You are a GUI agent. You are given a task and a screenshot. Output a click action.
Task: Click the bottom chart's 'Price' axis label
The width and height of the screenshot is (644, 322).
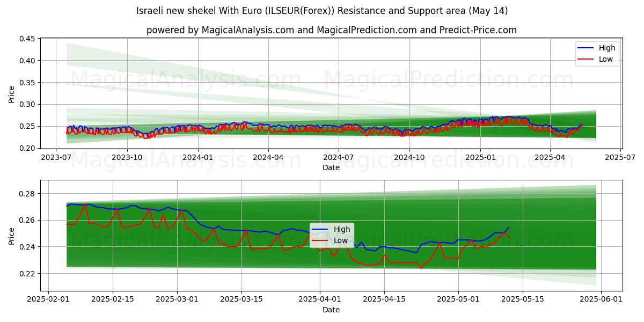tap(12, 236)
